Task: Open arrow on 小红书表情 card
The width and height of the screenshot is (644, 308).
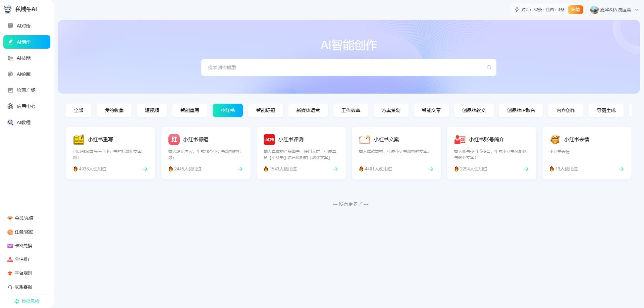Action: pos(621,169)
